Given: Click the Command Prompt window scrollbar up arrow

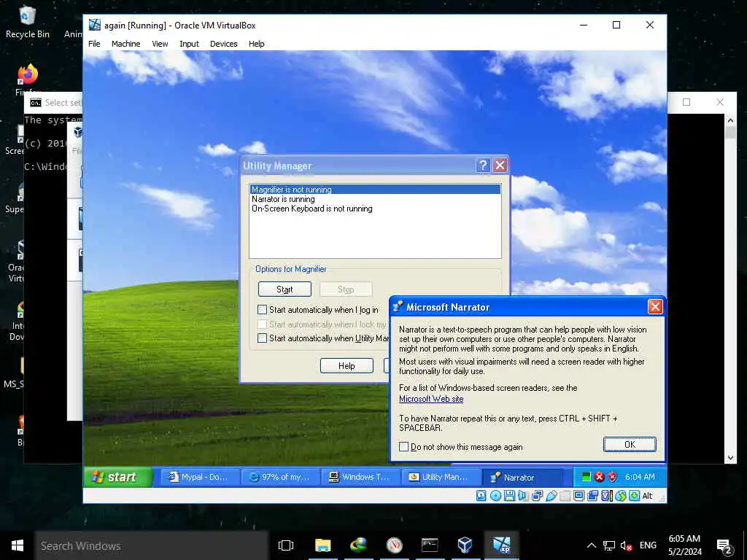Looking at the screenshot, I should pyautogui.click(x=730, y=120).
